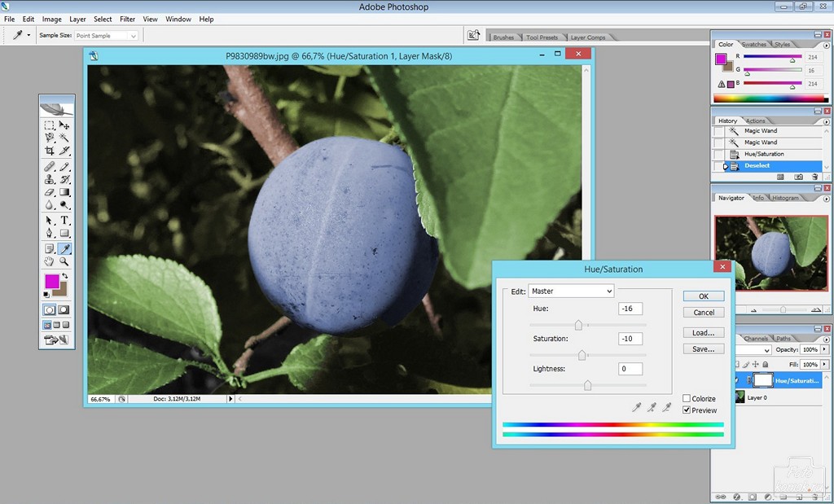Expand the layer Opacity slider arrow
This screenshot has width=834, height=504.
pos(823,350)
